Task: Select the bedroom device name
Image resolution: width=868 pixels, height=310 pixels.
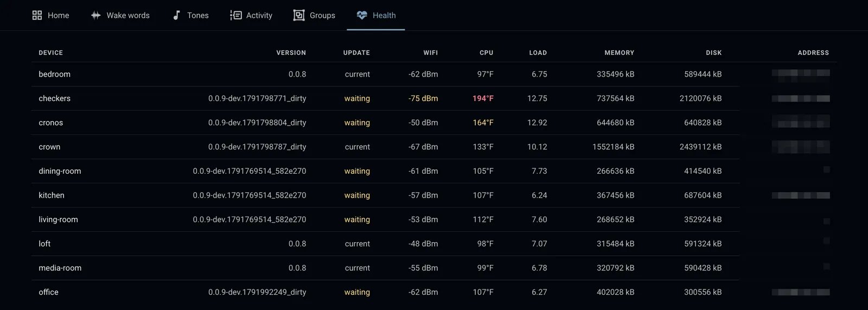Action: [x=55, y=74]
